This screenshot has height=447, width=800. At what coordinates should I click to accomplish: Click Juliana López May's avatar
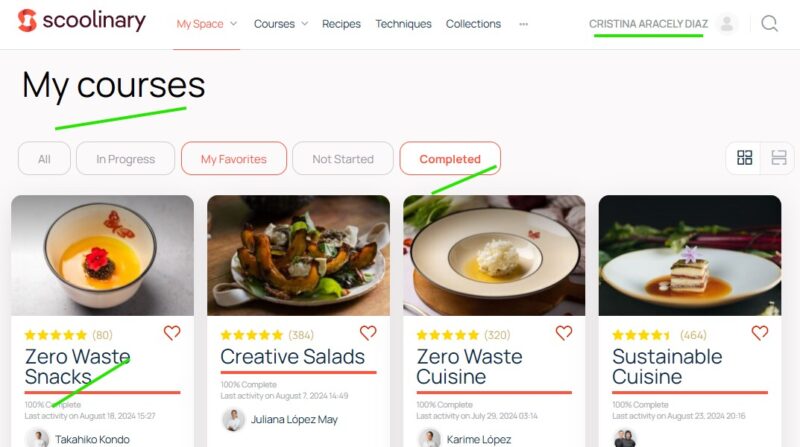[233, 419]
